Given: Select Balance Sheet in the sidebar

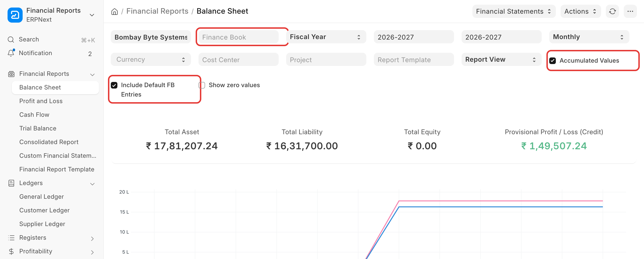Looking at the screenshot, I should point(55,87).
